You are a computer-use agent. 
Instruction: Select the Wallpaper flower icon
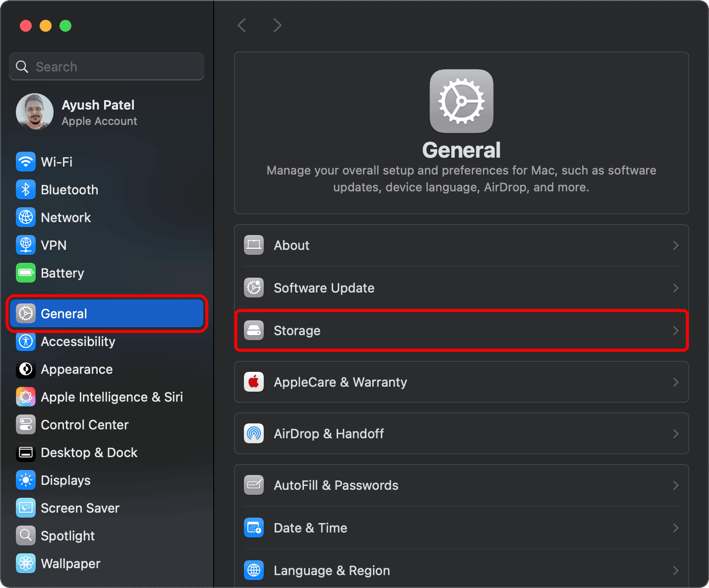[26, 563]
